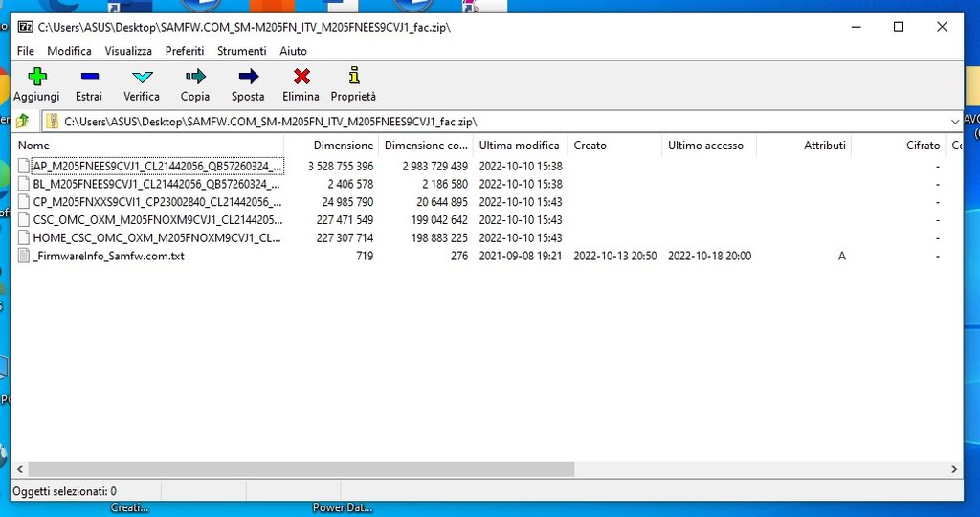Sort by the Dimensione column header
Viewport: 980px width, 517px height.
tap(332, 145)
